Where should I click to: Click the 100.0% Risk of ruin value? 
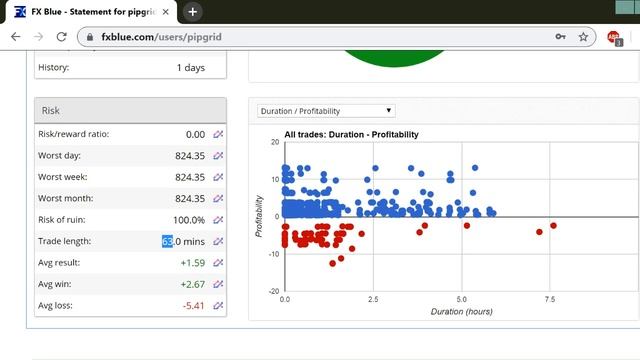click(189, 220)
